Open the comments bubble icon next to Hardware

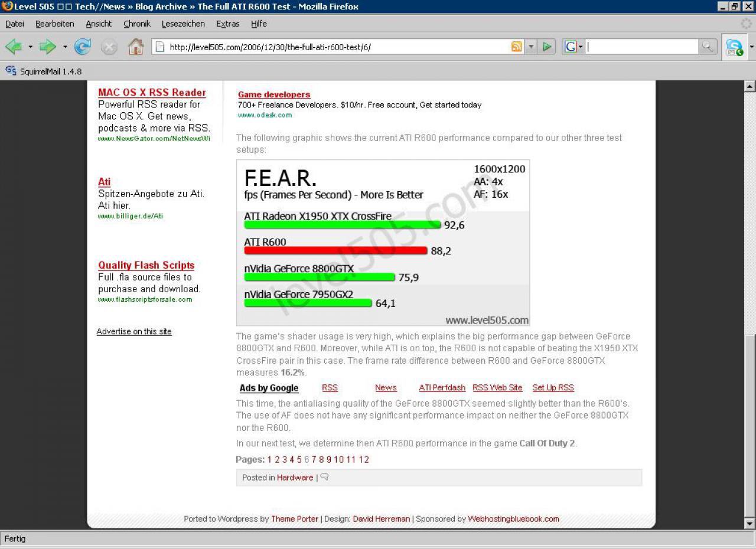324,477
